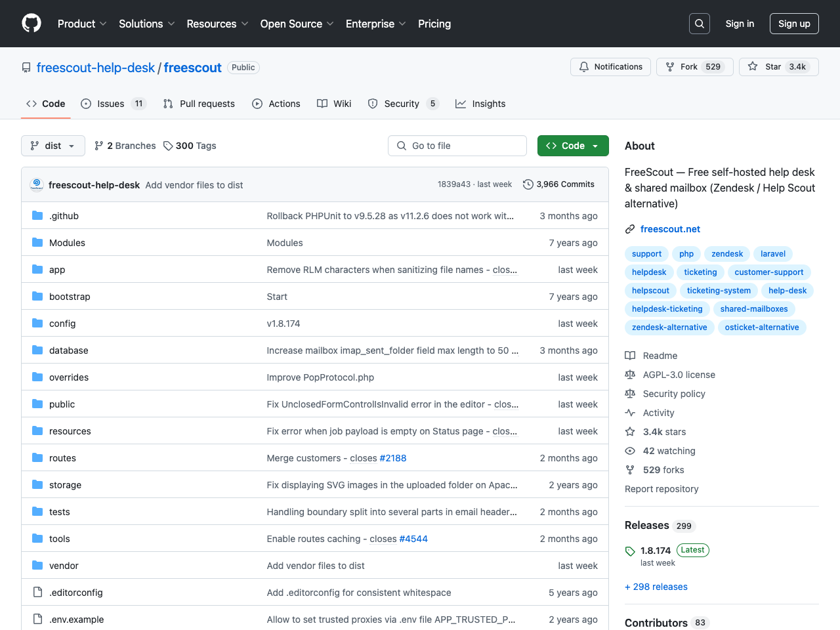Click the Report repository link
This screenshot has height=630, width=840.
661,489
